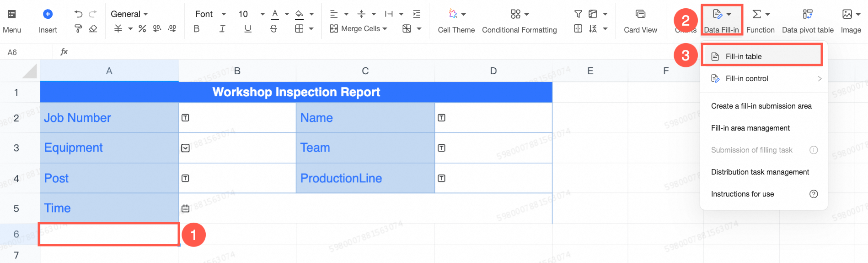
Task: Expand the font size dropdown
Action: 262,14
